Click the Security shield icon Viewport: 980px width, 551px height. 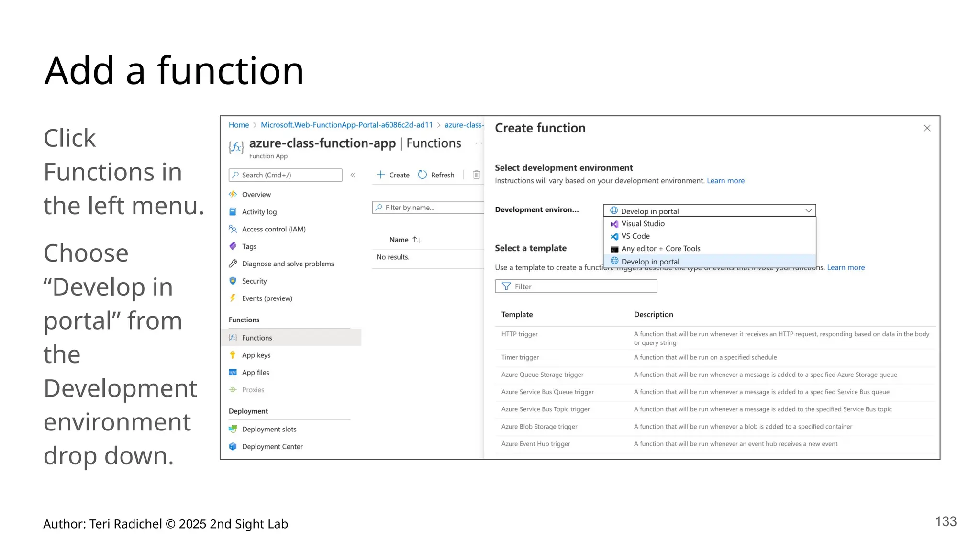[x=233, y=281]
